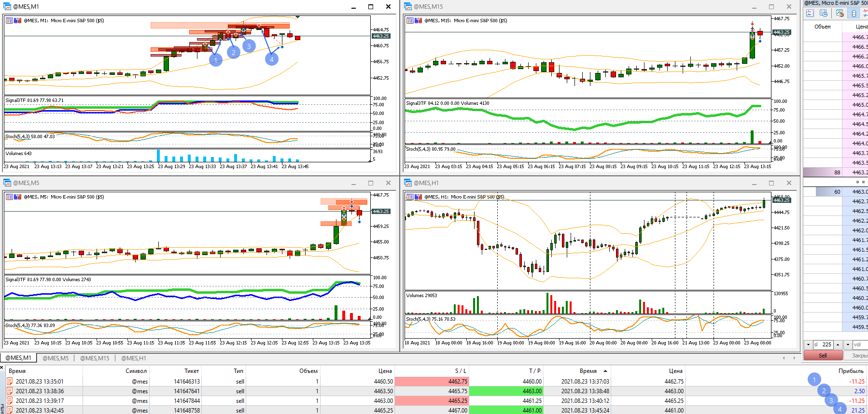Toggle the spread mode icon in depth toolbar
Image resolution: width=868 pixels, height=414 pixels.
coord(854,14)
